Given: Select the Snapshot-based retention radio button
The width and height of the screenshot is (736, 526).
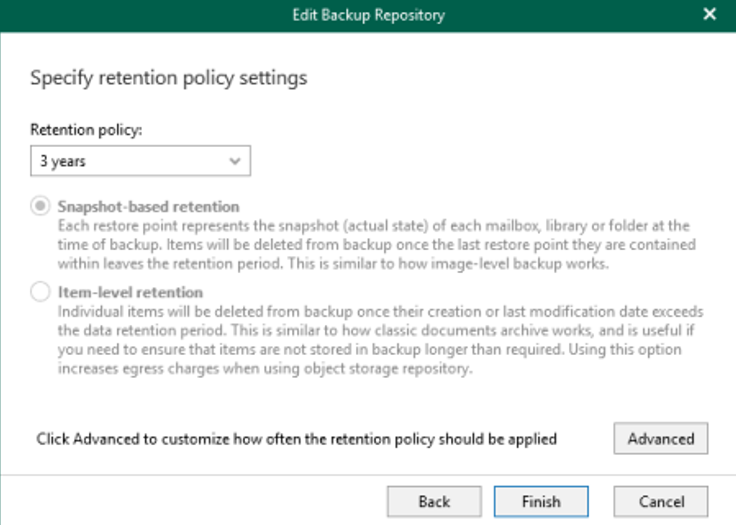Looking at the screenshot, I should 40,206.
